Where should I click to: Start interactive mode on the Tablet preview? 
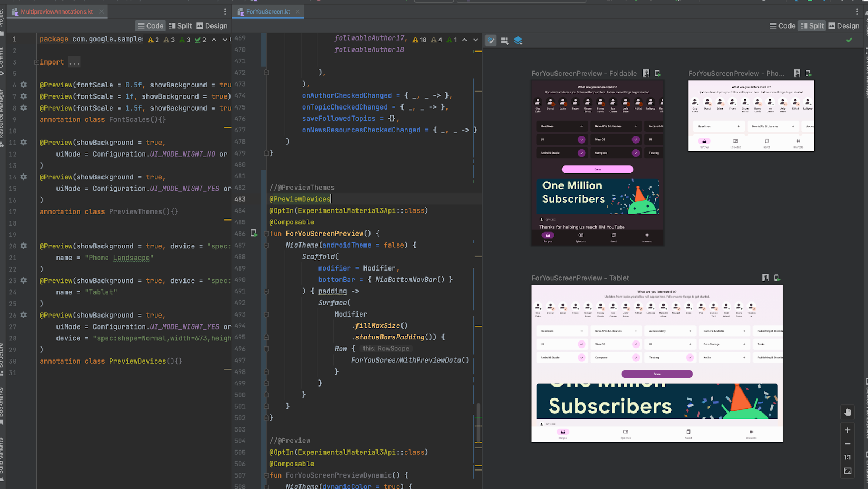(765, 277)
